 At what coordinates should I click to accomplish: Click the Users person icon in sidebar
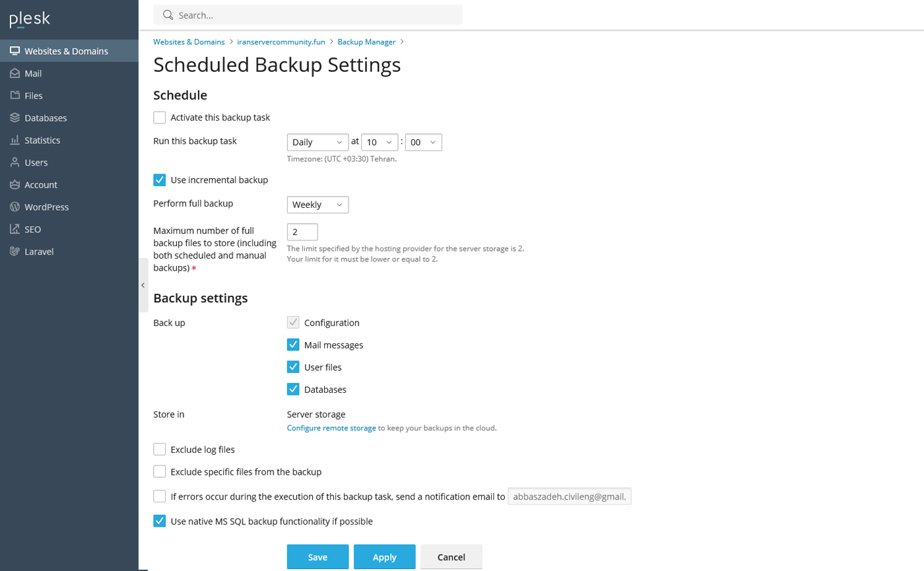click(15, 162)
